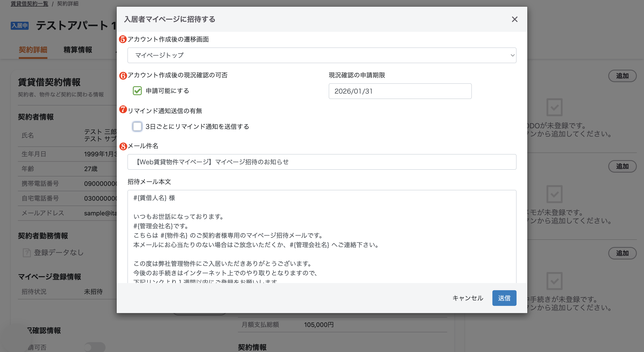Click the マイページ登録情報 heading
644x352 pixels.
(49, 277)
